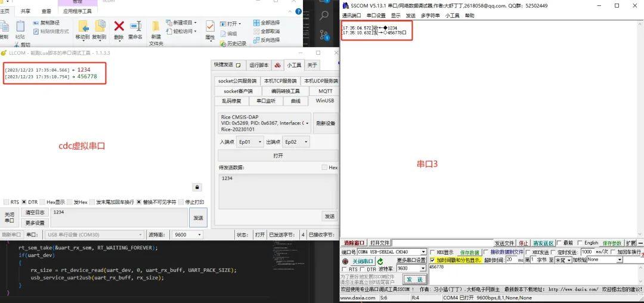This screenshot has width=644, height=303.
Task: Toggle RTS checkbox in LLCOM
Action: [x=6, y=202]
